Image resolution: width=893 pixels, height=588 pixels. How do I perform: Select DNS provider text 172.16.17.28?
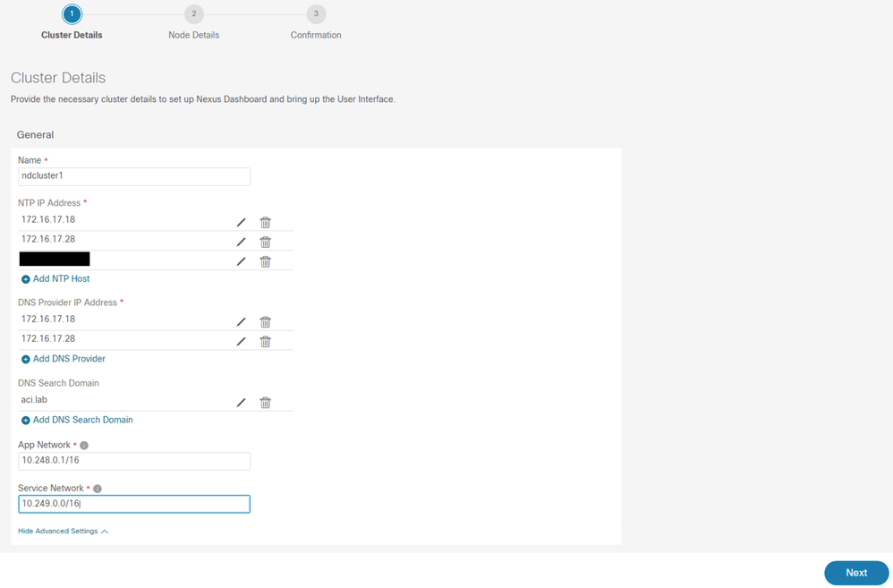[x=48, y=338]
